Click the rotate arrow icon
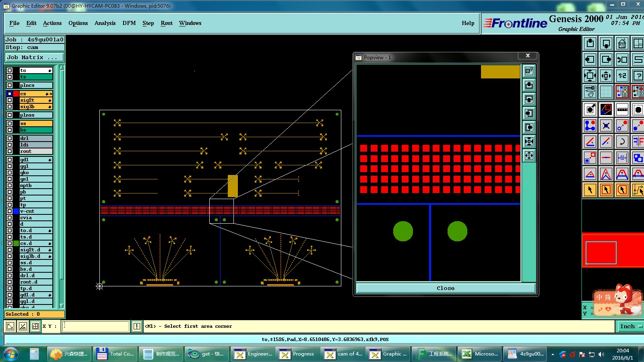 (x=622, y=142)
